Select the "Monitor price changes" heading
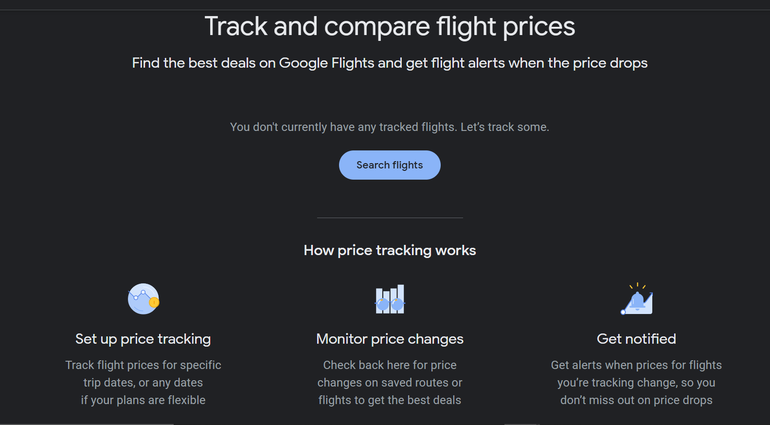Viewport: 770px width, 425px height. point(389,339)
